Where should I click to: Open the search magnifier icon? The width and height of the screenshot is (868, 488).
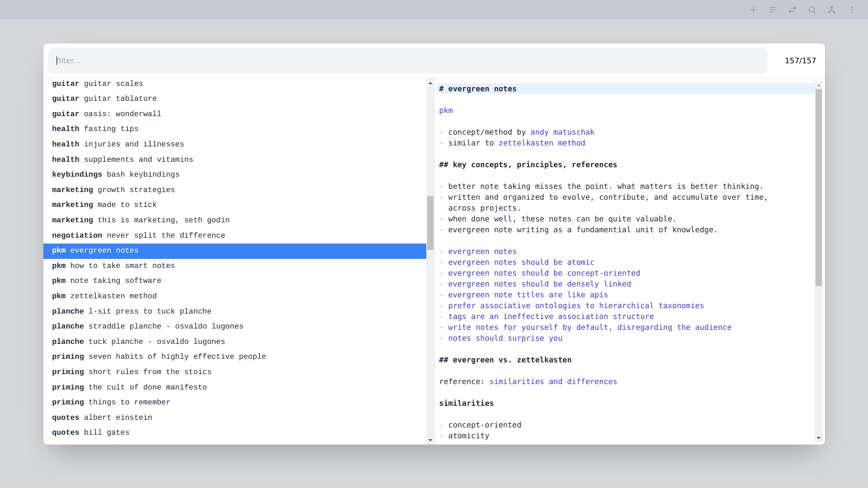tap(812, 10)
